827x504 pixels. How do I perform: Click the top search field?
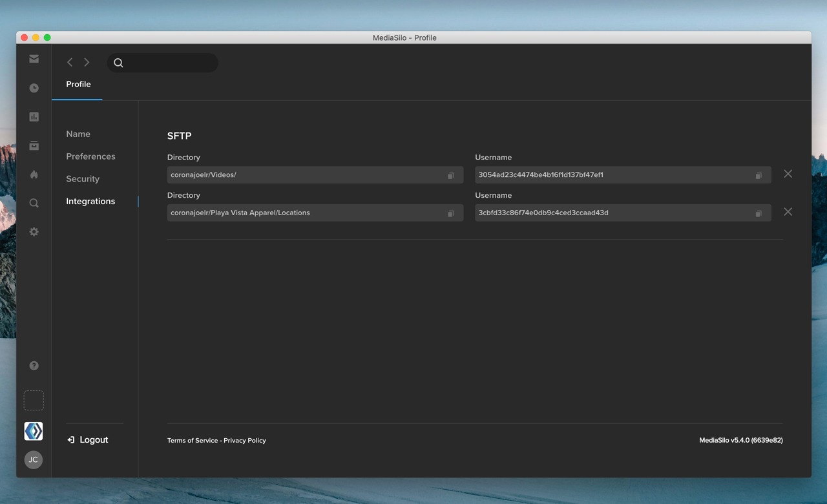162,63
